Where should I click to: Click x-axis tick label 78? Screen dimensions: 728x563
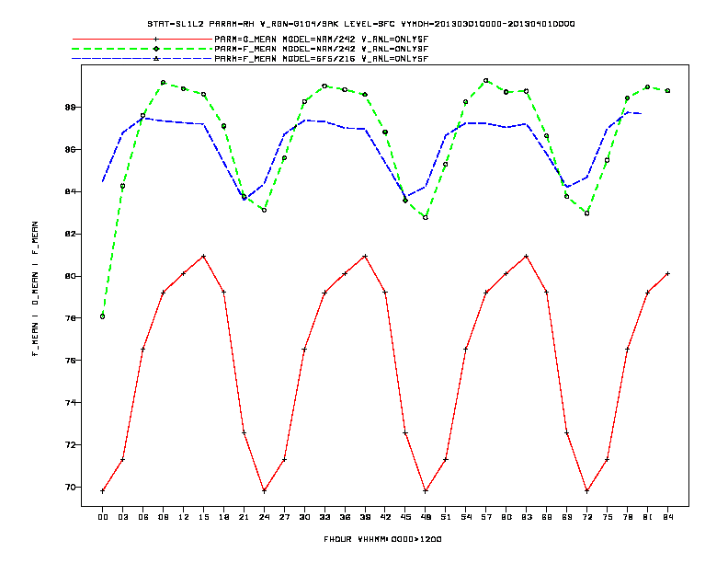pyautogui.click(x=627, y=517)
